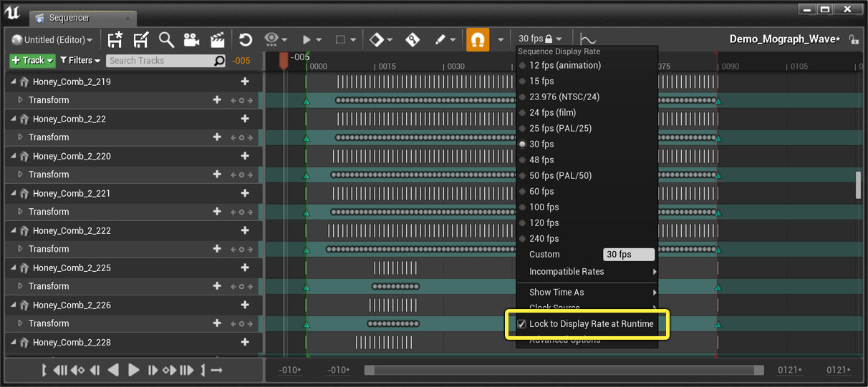This screenshot has width=868, height=387.
Task: Click the Render Movie clapperboard icon
Action: point(217,39)
